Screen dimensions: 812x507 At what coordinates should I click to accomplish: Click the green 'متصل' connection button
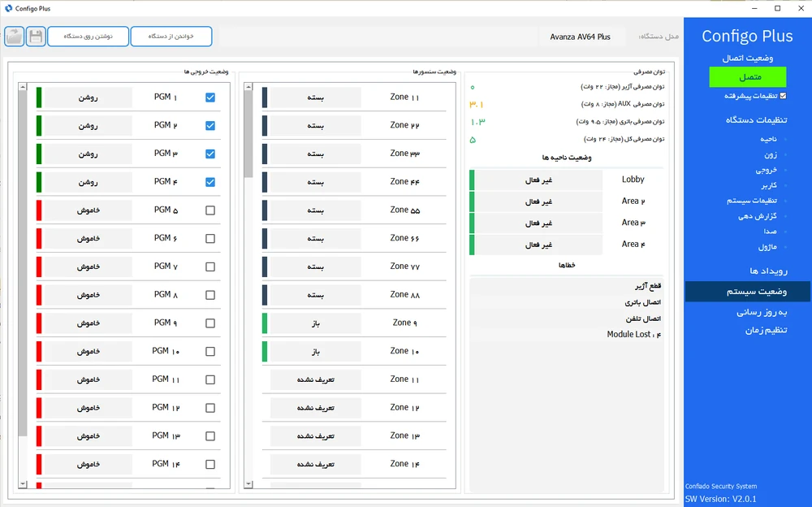(x=748, y=76)
